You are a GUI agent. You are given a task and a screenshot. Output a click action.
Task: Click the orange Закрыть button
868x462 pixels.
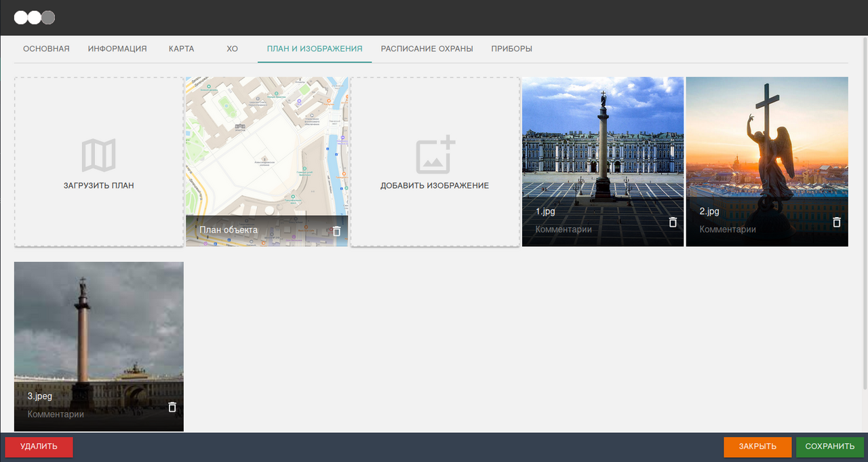point(757,446)
